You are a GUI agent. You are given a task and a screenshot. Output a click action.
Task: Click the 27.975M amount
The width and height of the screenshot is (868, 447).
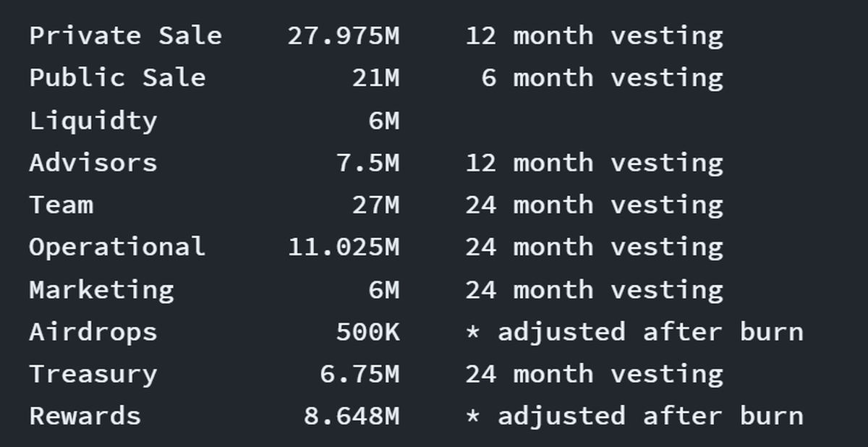[x=343, y=35]
